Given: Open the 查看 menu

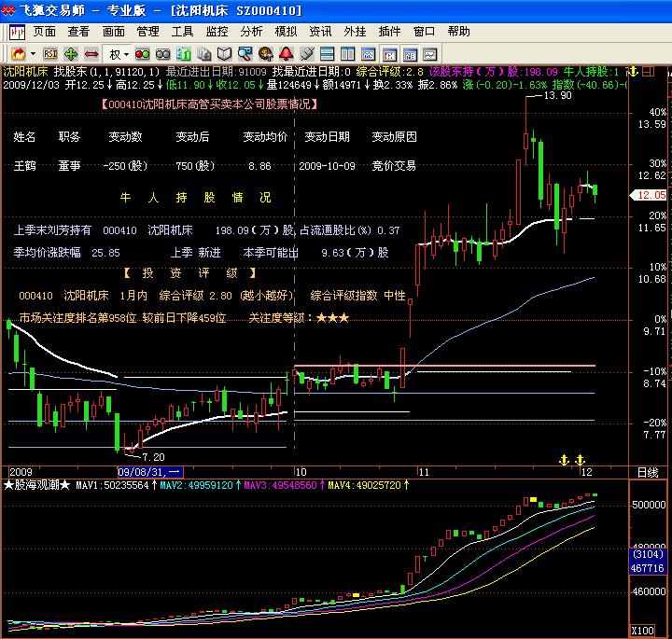Looking at the screenshot, I should 78,32.
